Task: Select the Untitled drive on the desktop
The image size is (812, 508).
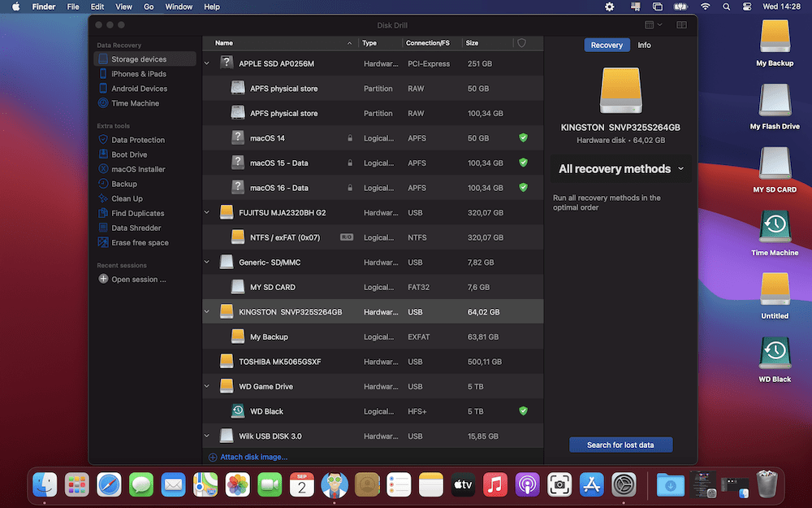Action: 775,296
